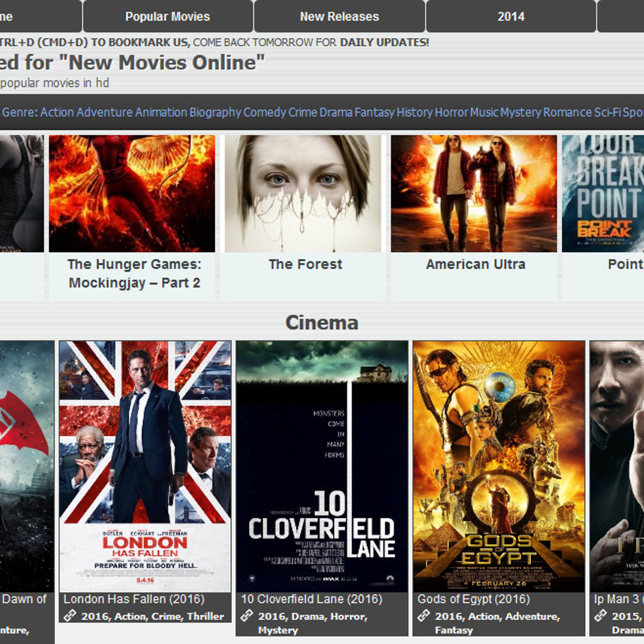
Task: Click American Ultra title link
Action: tap(476, 264)
